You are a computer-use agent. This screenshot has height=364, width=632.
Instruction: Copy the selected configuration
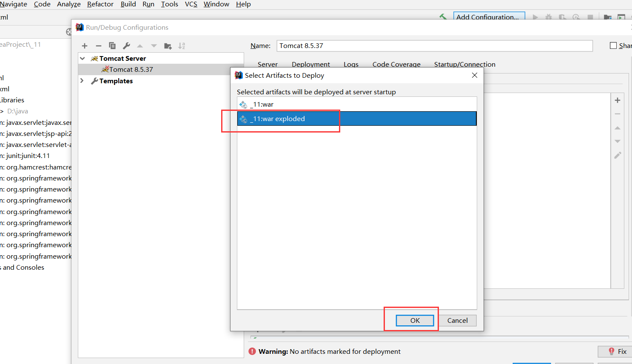coord(112,46)
